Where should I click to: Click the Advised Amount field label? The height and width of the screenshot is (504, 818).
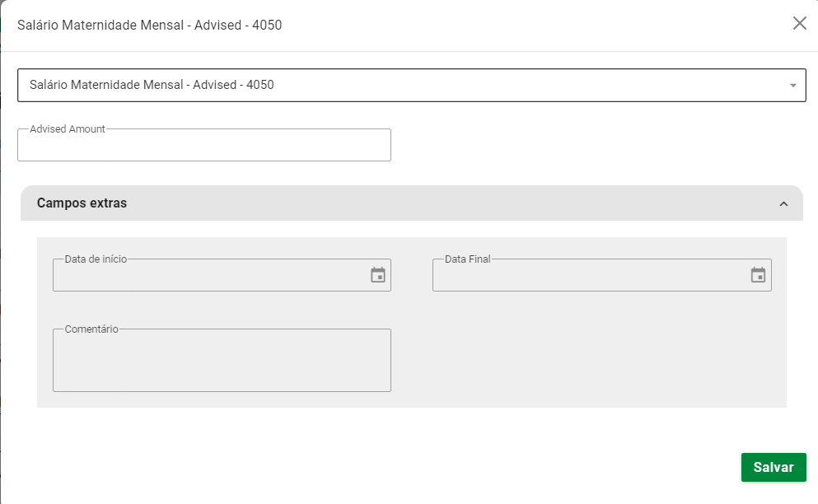[68, 129]
